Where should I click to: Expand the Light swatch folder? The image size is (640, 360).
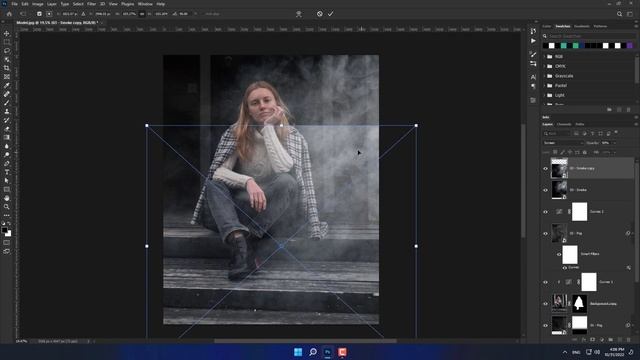pyautogui.click(x=544, y=95)
